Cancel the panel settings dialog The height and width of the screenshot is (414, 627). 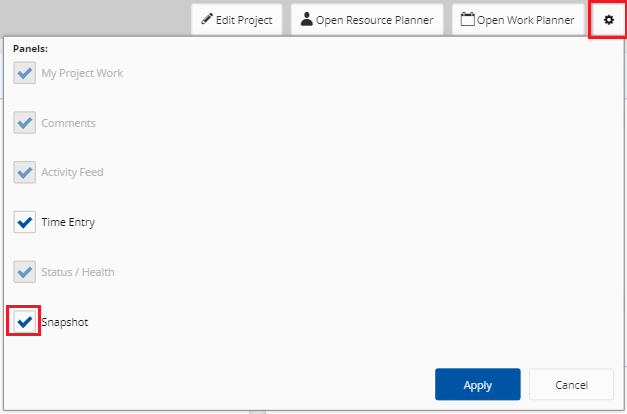click(571, 384)
